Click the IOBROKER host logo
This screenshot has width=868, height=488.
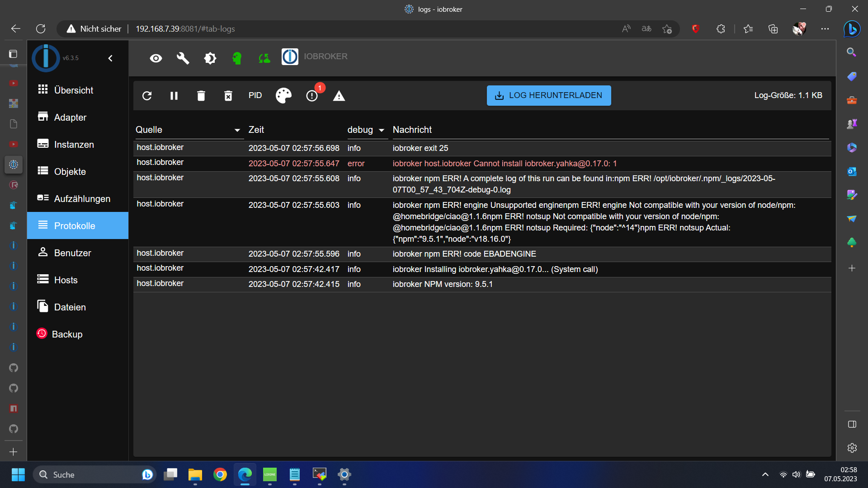click(290, 57)
